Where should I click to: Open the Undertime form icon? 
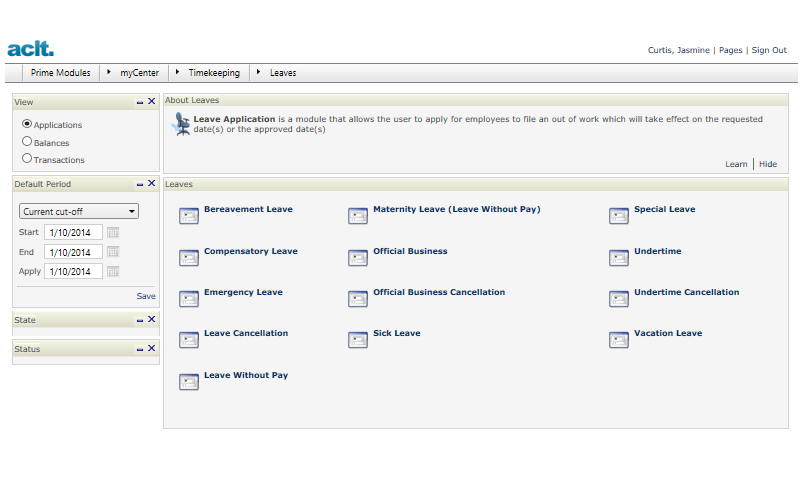point(619,258)
